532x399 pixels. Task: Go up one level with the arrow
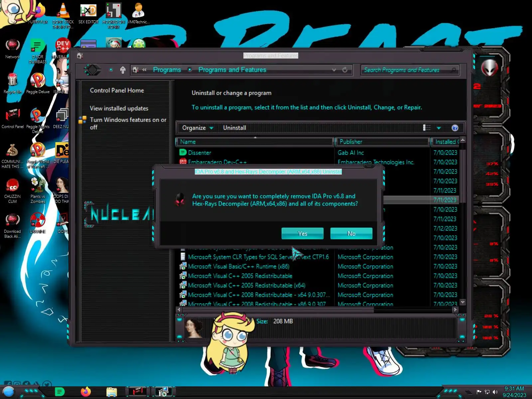tap(123, 70)
